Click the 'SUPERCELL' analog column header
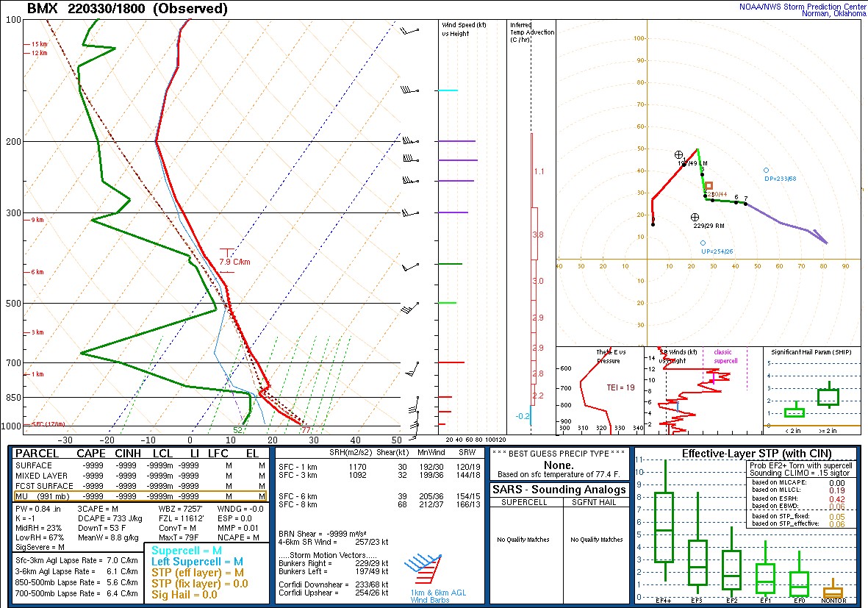 (x=524, y=502)
